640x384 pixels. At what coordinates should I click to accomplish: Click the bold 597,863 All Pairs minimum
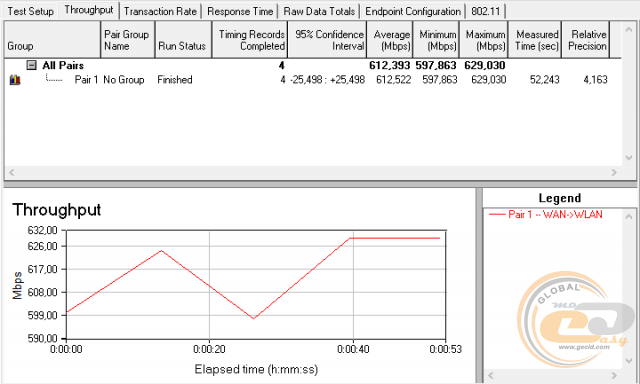(x=436, y=65)
